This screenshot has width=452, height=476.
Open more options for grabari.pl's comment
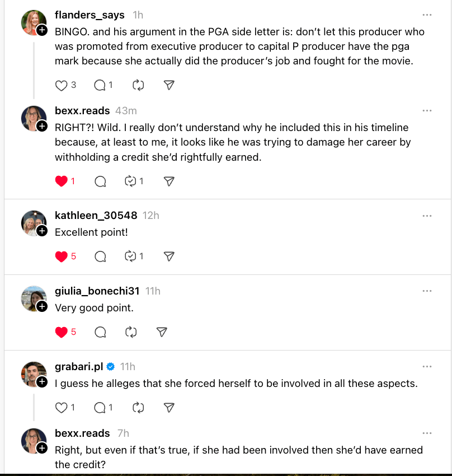coord(427,367)
